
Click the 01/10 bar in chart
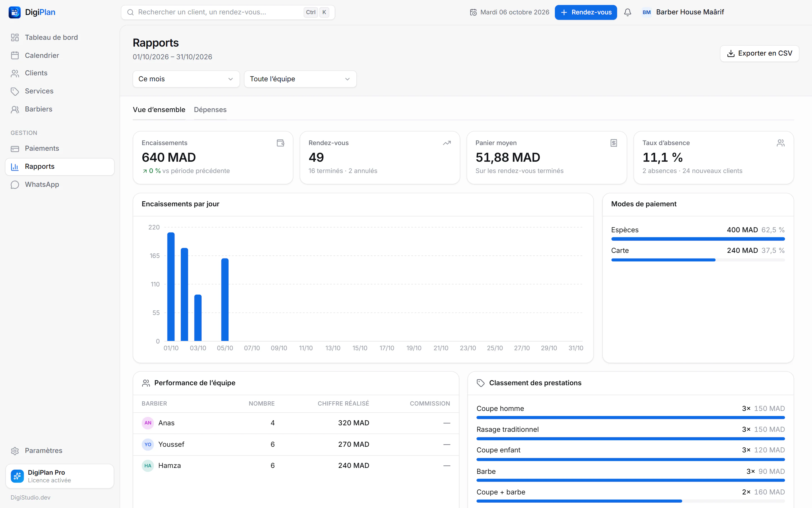click(171, 287)
